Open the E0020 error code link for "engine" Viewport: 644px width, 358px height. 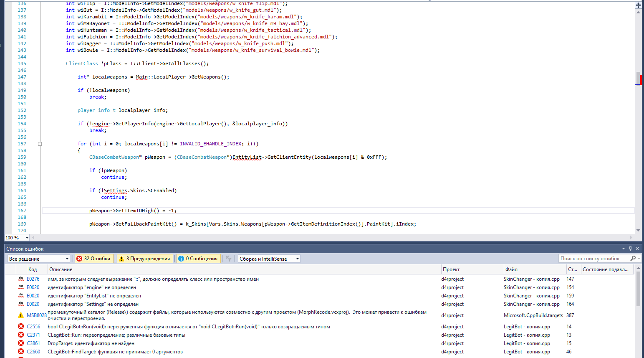pos(33,287)
